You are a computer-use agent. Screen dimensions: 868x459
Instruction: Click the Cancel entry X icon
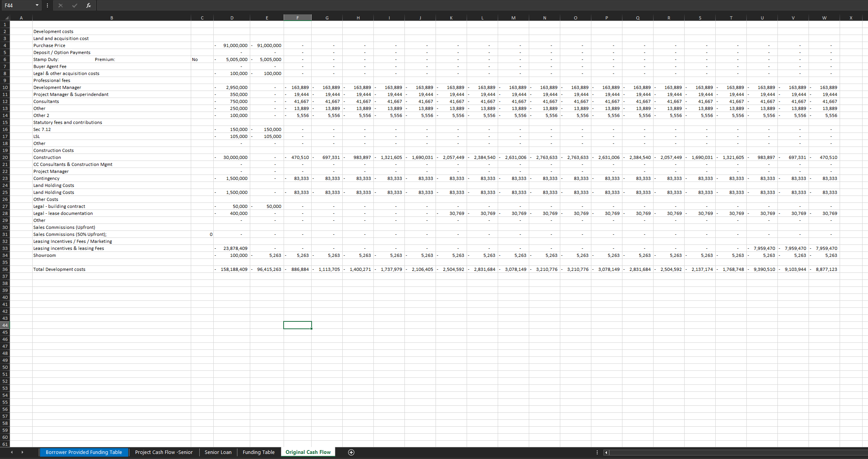61,5
